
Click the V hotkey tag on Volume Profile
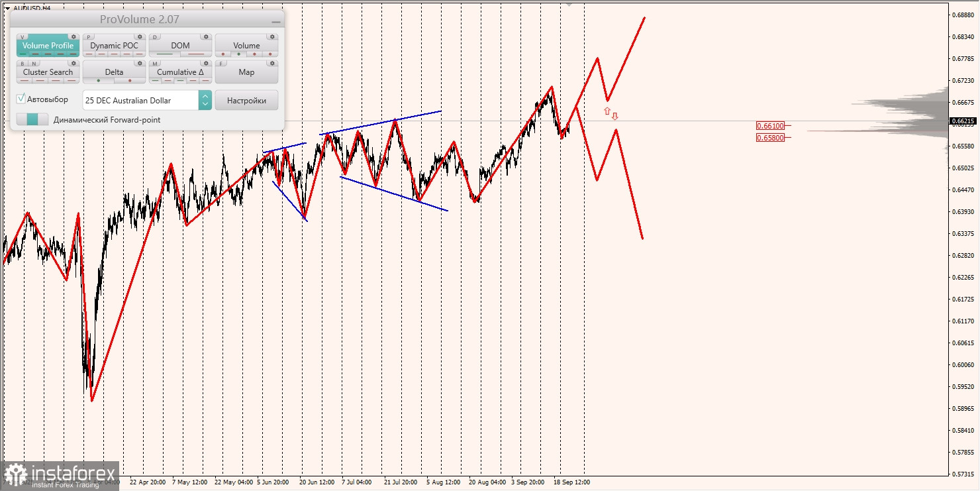(23, 37)
